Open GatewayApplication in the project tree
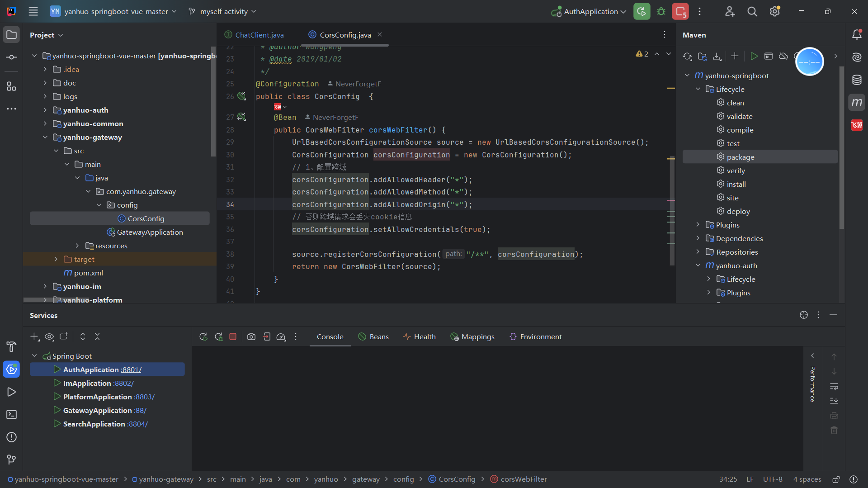868x488 pixels. [150, 232]
